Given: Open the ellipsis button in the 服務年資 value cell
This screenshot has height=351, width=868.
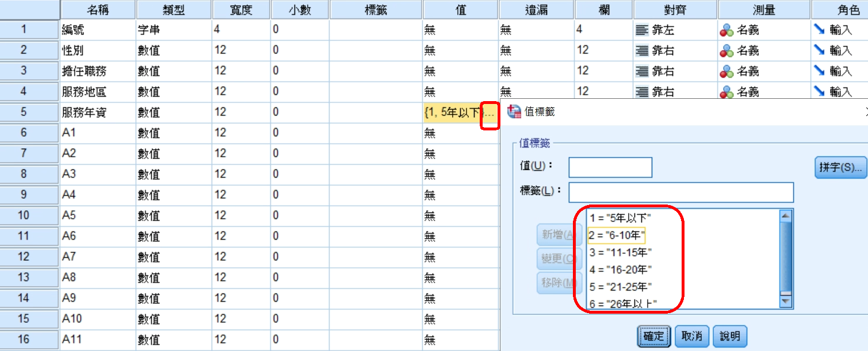Looking at the screenshot, I should tap(489, 113).
